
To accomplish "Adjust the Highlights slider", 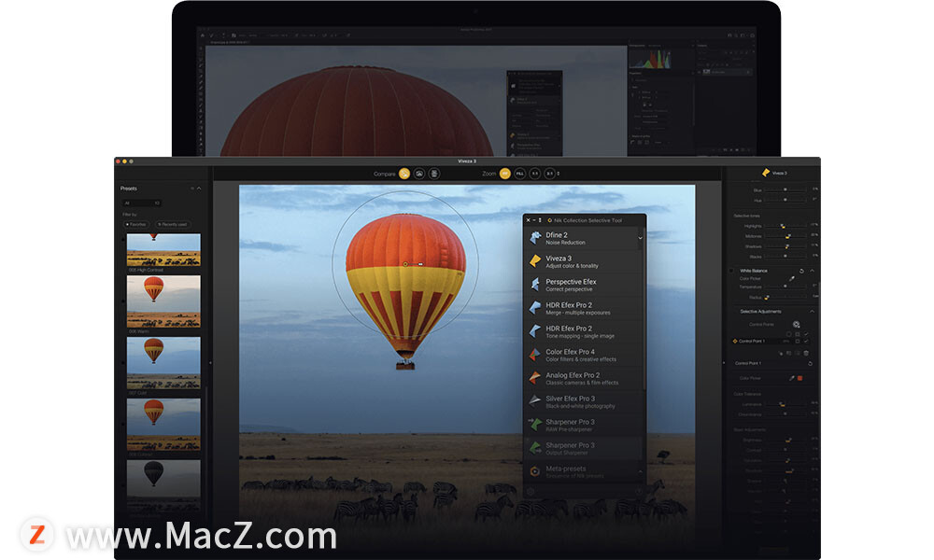I will pyautogui.click(x=785, y=226).
